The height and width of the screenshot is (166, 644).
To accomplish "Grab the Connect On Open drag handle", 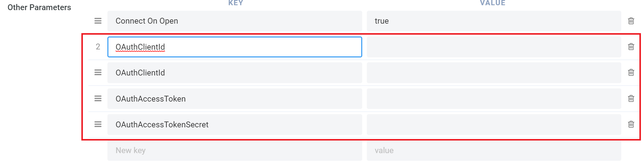I will (98, 21).
